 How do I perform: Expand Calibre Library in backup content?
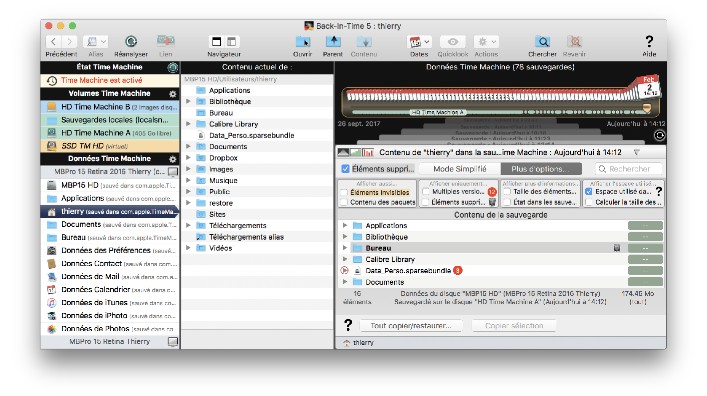click(345, 259)
